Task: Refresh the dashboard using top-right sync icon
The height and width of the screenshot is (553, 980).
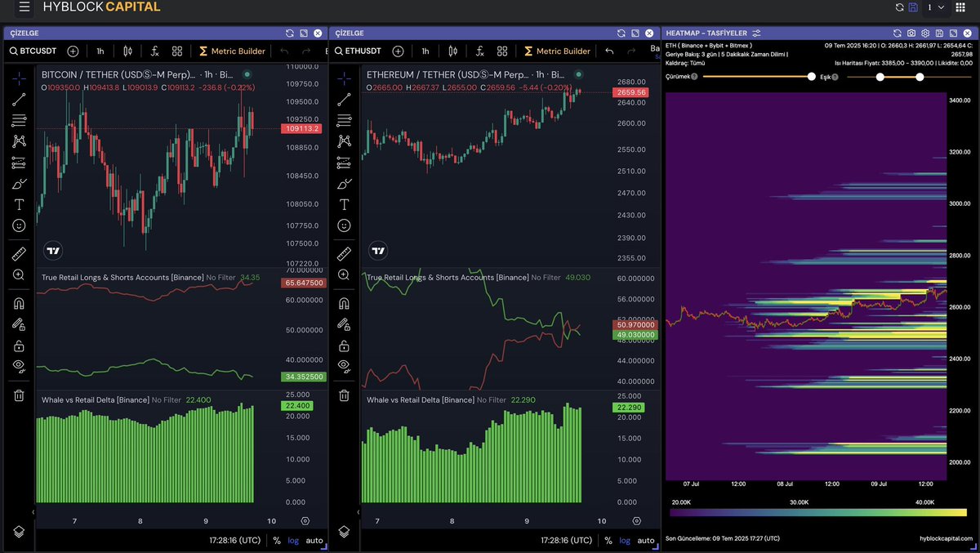Action: 900,7
